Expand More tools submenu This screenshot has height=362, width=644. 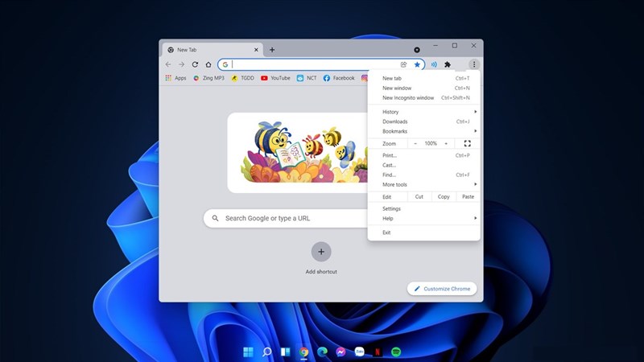click(424, 185)
